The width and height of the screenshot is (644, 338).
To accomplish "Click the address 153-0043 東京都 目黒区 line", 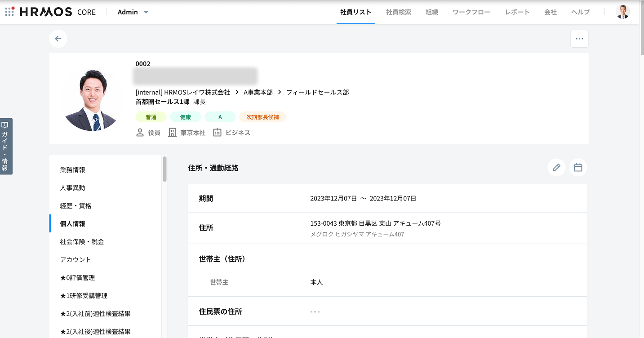I will click(x=375, y=223).
